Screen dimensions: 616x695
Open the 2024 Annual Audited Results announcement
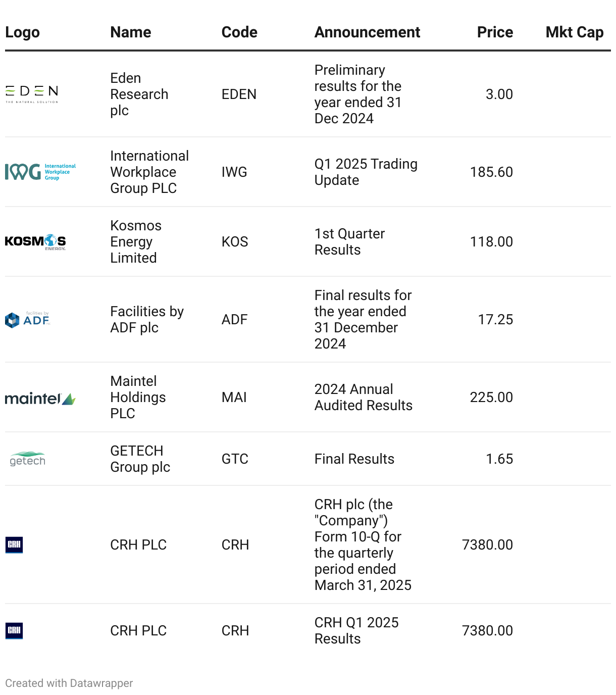[x=363, y=398]
